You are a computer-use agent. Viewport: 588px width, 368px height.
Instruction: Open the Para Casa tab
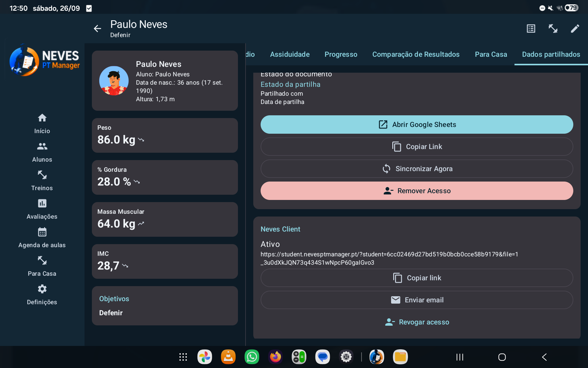tap(491, 54)
